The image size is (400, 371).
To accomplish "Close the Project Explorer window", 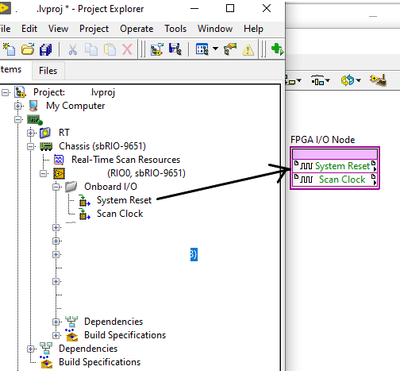I will click(x=267, y=8).
